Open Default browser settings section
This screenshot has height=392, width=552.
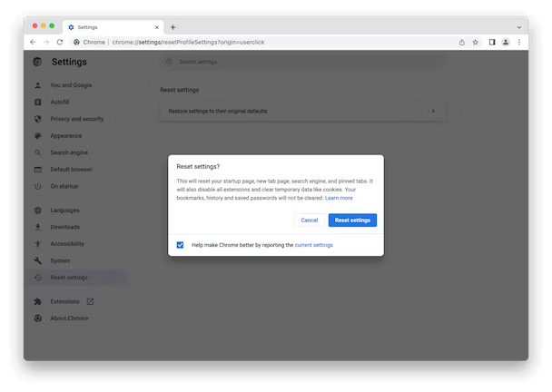click(x=71, y=170)
